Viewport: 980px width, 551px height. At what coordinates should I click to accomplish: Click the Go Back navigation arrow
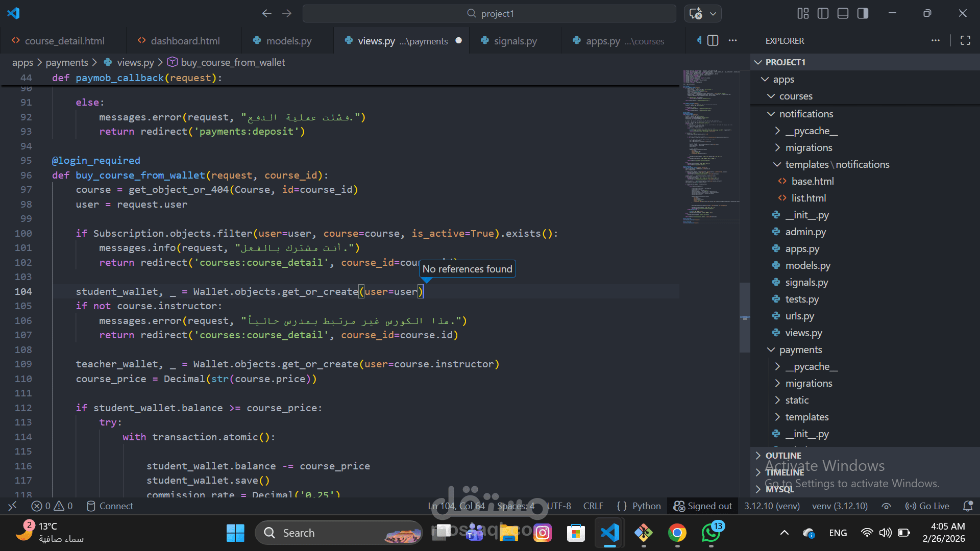(266, 14)
